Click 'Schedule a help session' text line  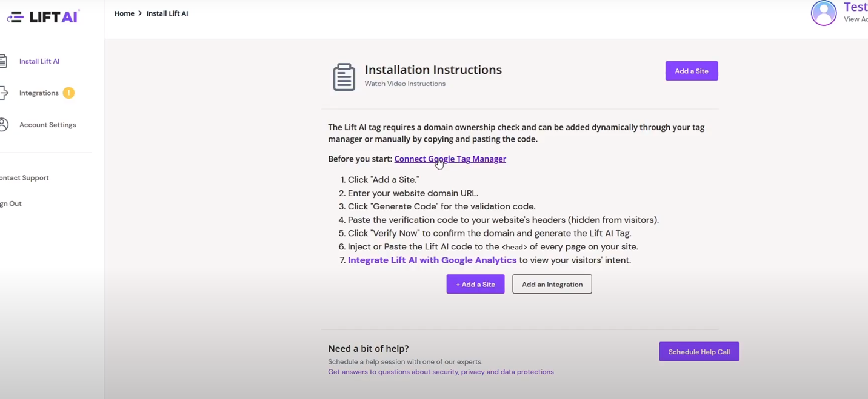[406, 362]
